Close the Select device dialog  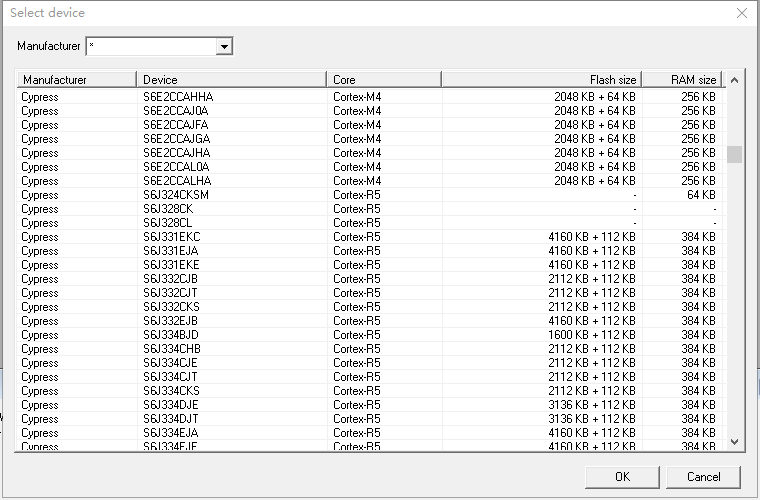tap(742, 13)
